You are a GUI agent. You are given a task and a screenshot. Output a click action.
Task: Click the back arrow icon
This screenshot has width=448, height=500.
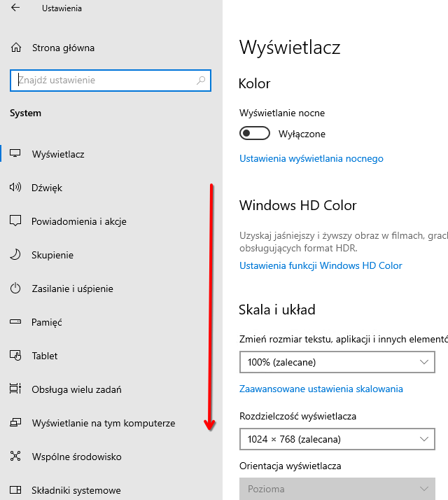pos(15,8)
